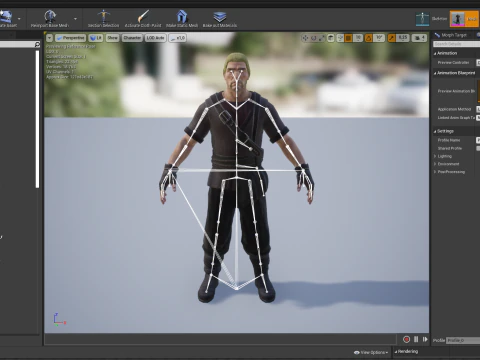Select the scale gizmo tool
Image resolution: width=480 pixels, height=360 pixels.
click(x=322, y=38)
